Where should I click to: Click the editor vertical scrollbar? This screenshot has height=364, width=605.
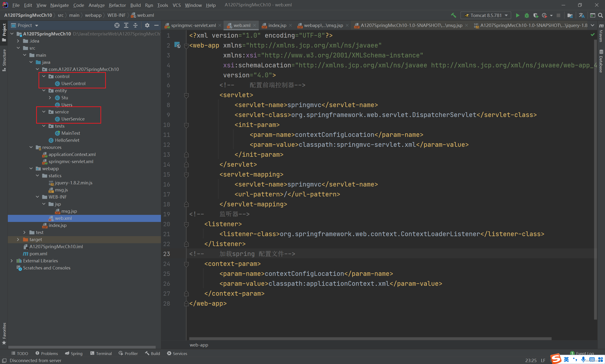click(595, 179)
